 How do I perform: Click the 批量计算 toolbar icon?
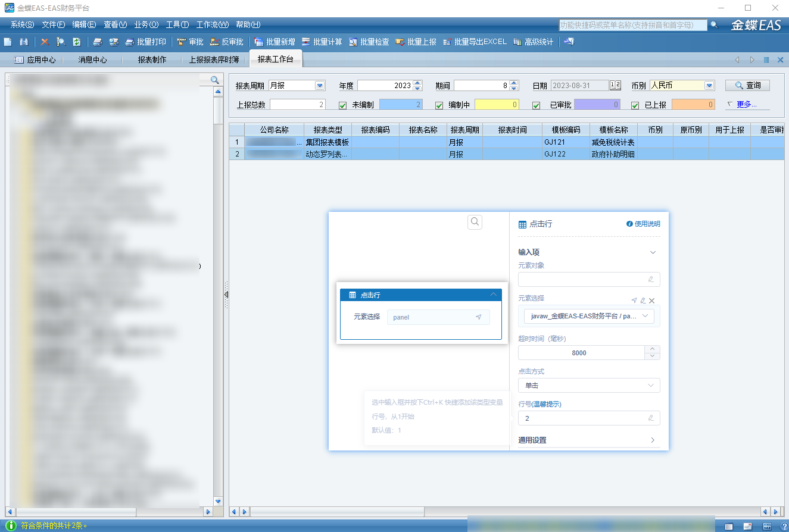306,42
